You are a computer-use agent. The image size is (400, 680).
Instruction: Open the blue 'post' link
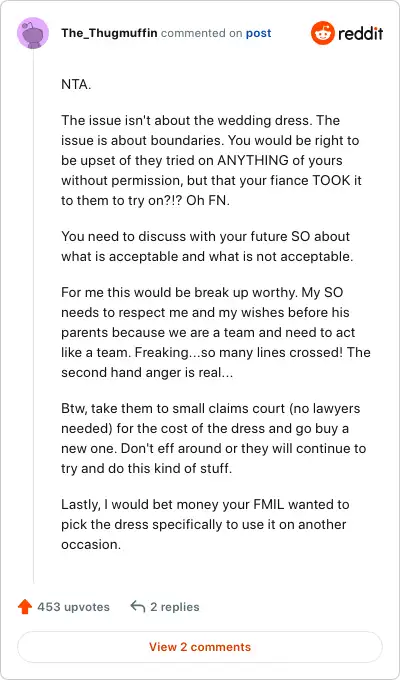tap(259, 33)
